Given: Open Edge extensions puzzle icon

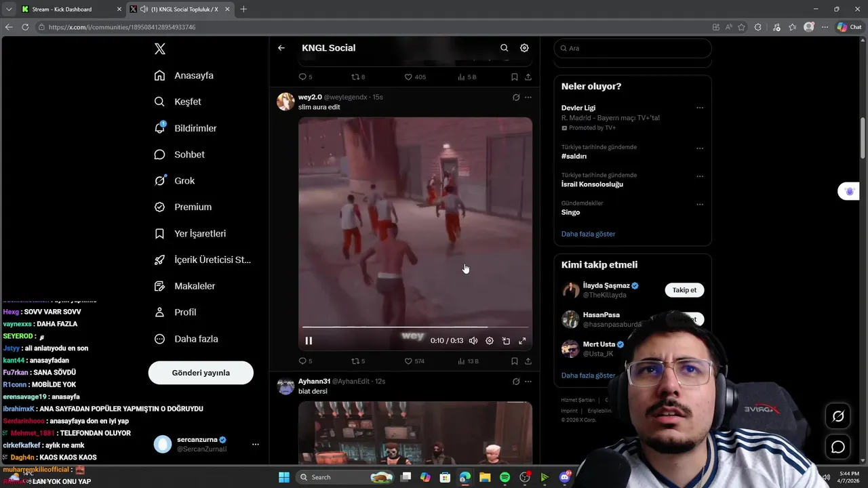Looking at the screenshot, I should [x=758, y=27].
